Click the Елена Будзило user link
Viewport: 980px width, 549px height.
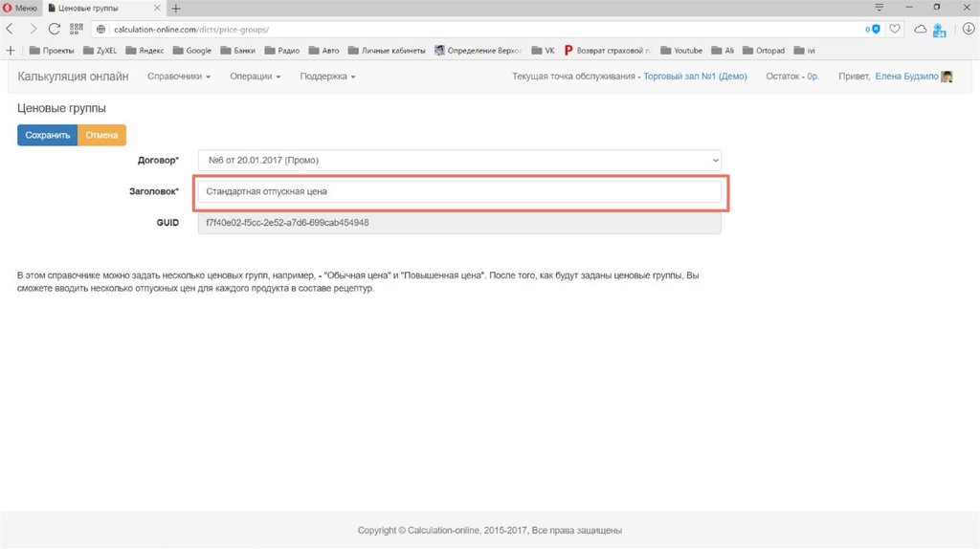906,77
